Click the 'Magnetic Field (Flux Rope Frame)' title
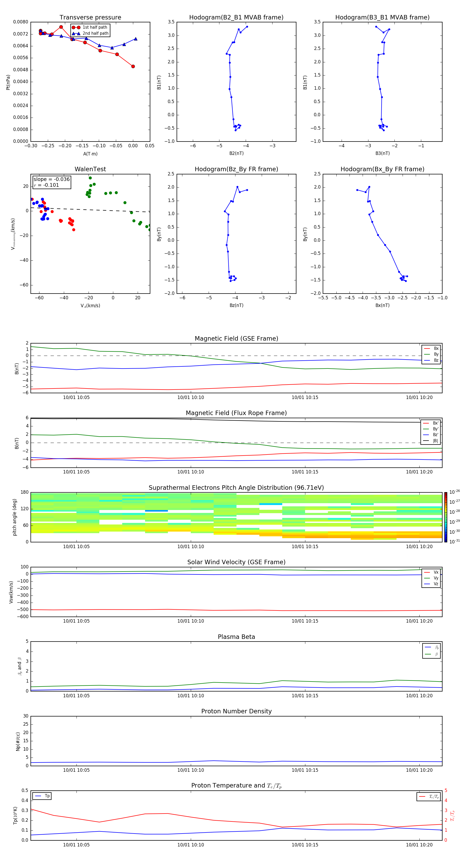 point(236,413)
